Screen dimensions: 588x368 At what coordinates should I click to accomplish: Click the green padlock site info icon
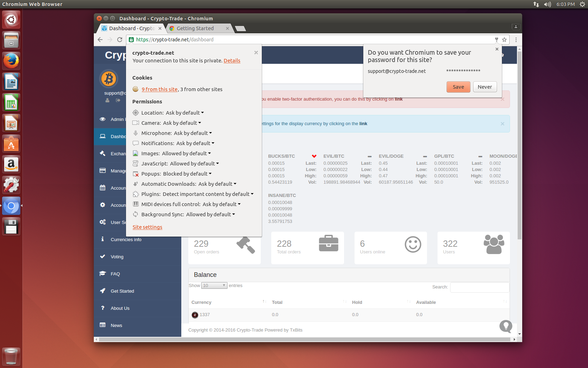coord(131,40)
